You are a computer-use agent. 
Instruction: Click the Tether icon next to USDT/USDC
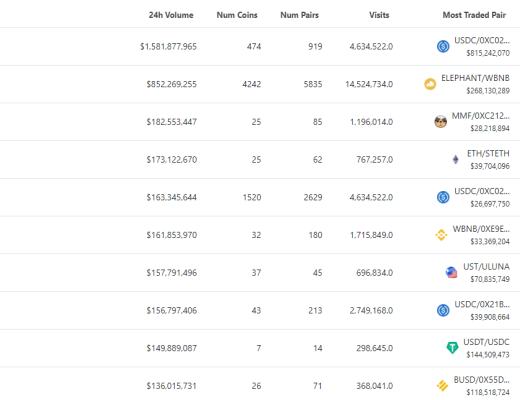pyautogui.click(x=452, y=348)
